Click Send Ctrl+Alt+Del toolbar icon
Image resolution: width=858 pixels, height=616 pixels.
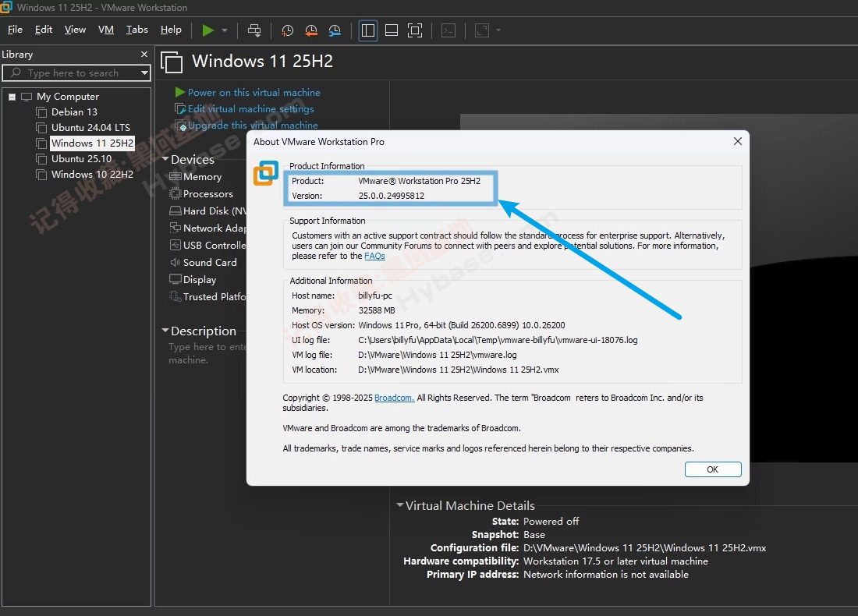tap(254, 30)
